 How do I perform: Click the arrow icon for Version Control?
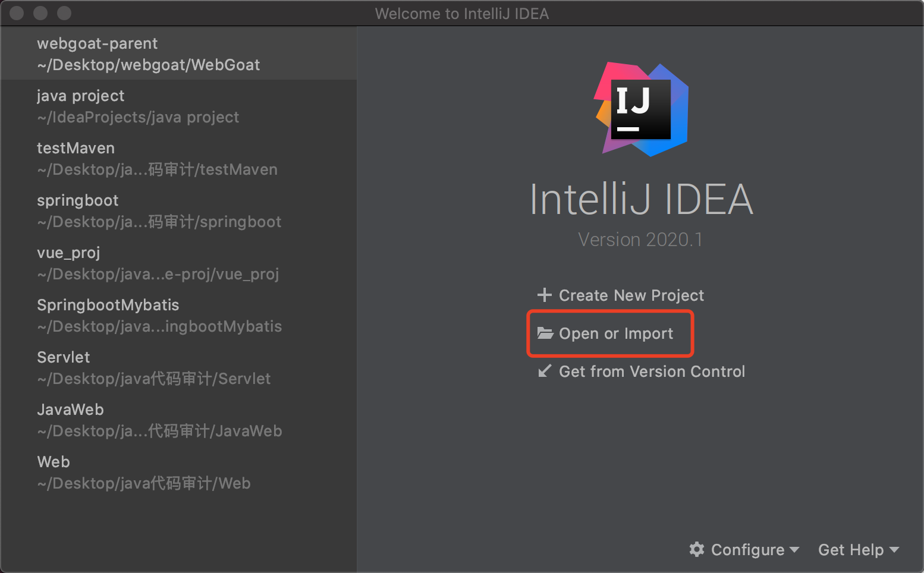(x=544, y=371)
